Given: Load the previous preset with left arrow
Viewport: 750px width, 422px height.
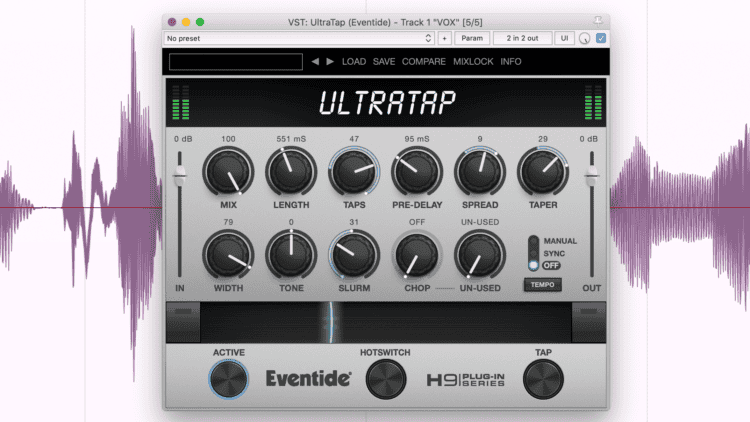Looking at the screenshot, I should 315,62.
